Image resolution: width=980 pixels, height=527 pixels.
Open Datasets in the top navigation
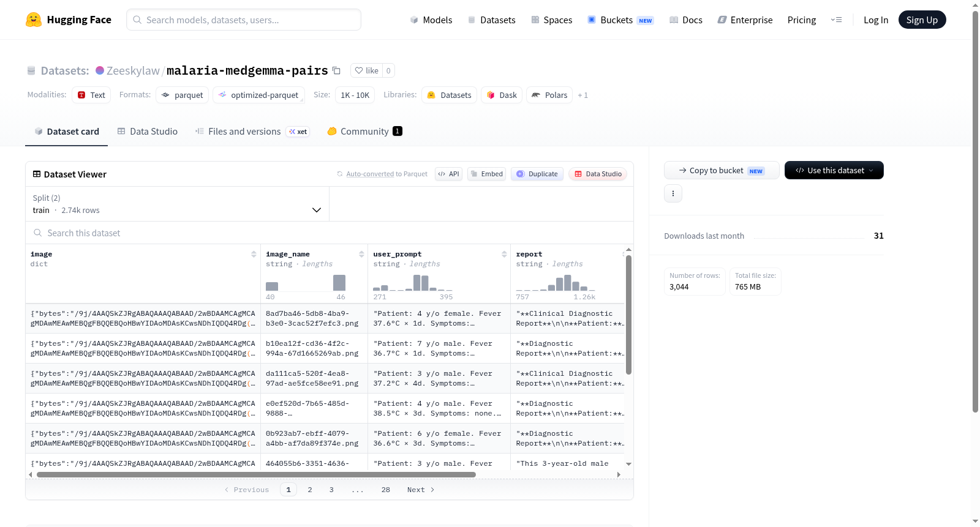pyautogui.click(x=492, y=20)
